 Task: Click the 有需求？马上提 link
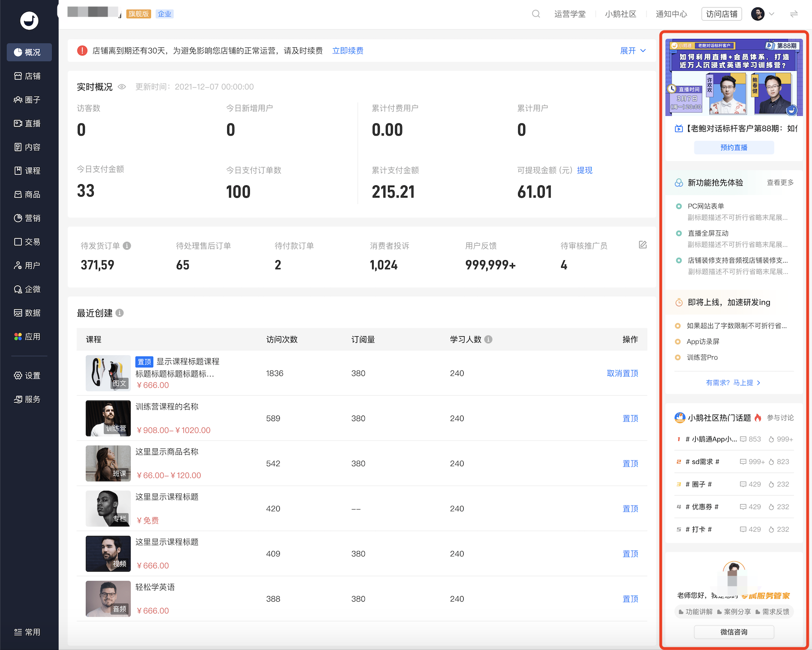(x=733, y=383)
